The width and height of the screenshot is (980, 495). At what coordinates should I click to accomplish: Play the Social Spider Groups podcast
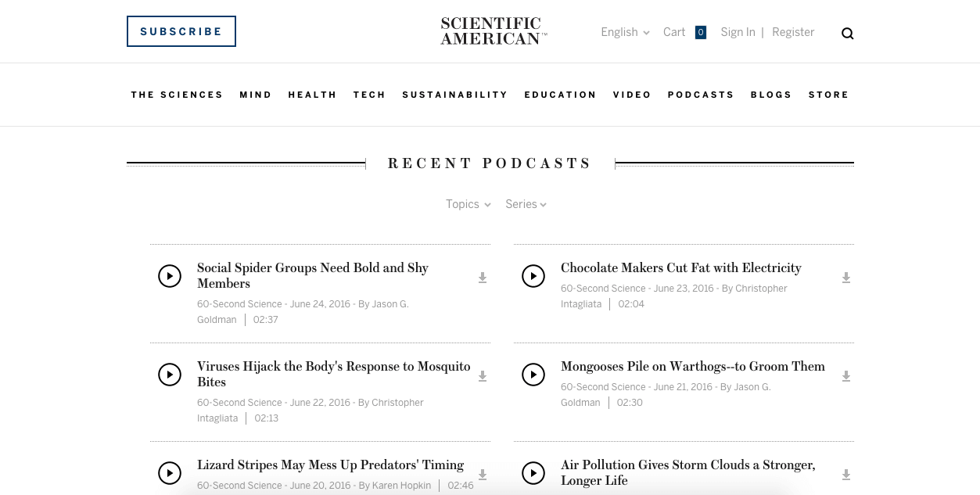[x=170, y=276]
